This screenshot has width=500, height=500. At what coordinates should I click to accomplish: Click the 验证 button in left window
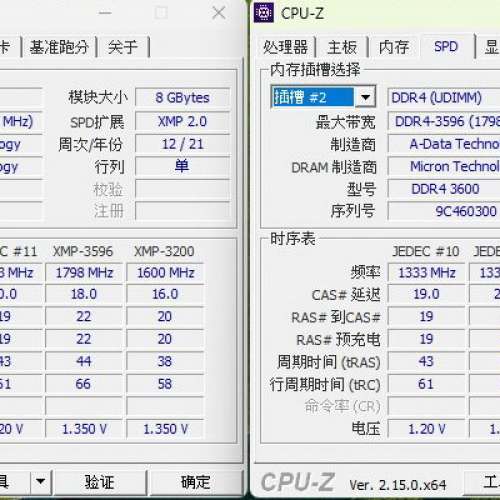[x=100, y=482]
